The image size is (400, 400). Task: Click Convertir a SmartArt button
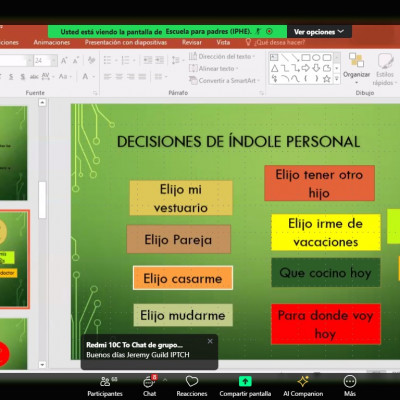coord(224,80)
